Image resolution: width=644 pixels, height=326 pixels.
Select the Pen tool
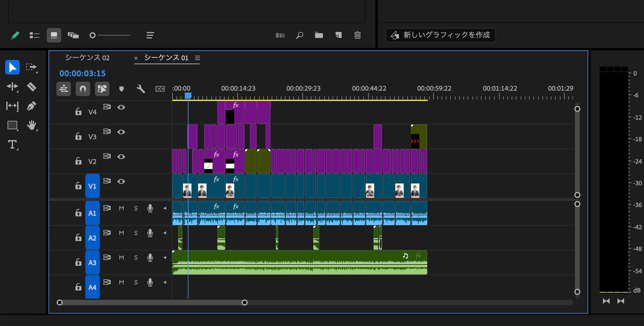[32, 106]
